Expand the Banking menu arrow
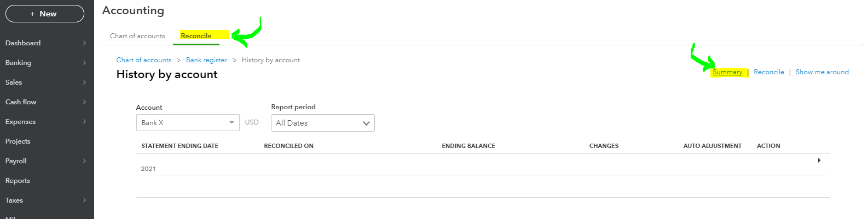The width and height of the screenshot is (868, 219). point(84,63)
